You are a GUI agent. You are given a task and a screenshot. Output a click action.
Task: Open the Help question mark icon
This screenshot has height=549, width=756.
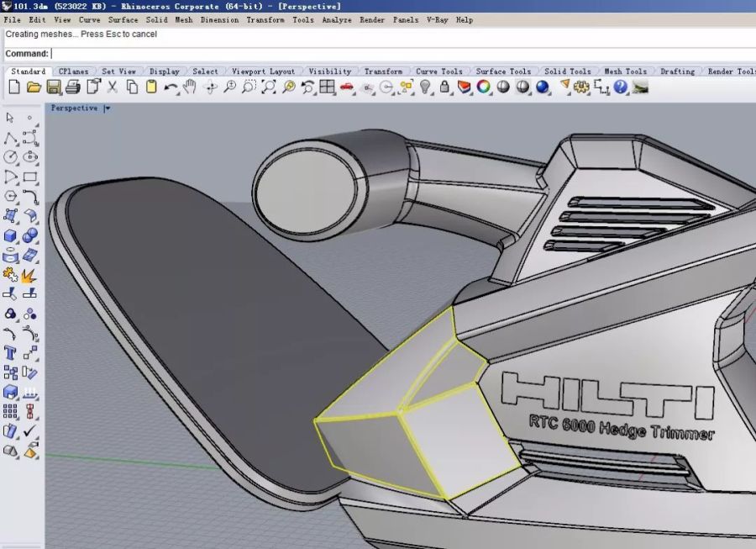click(x=621, y=87)
